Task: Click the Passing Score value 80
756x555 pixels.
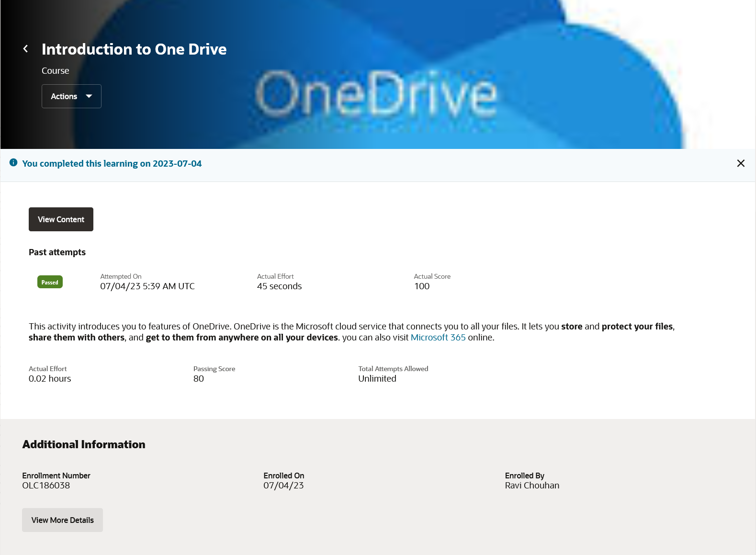Action: tap(199, 379)
